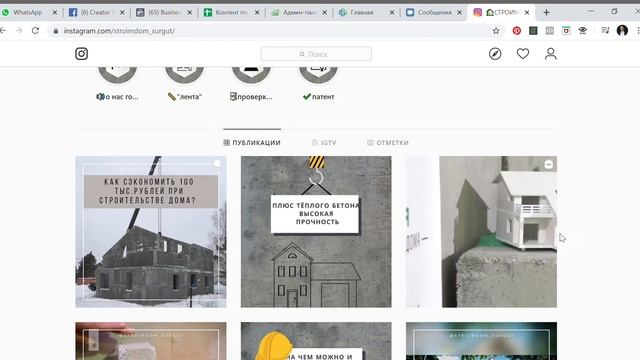Open the 'о нас го...' story highlight
Viewport: 640px width, 360px height.
pos(118,84)
